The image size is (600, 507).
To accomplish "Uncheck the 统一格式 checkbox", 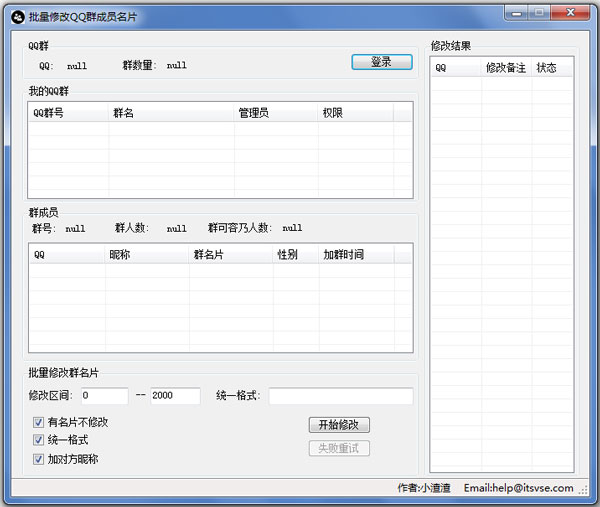I will point(39,440).
